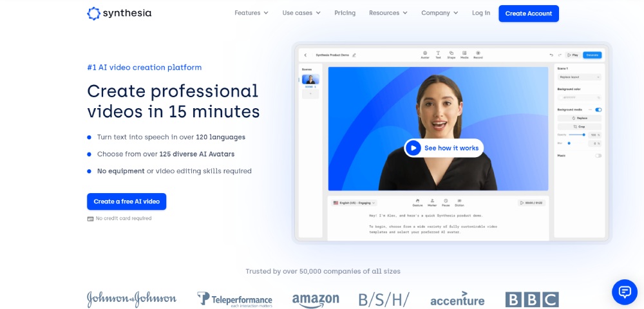Click the redo arrow in editor
This screenshot has width=644, height=309.
click(560, 55)
